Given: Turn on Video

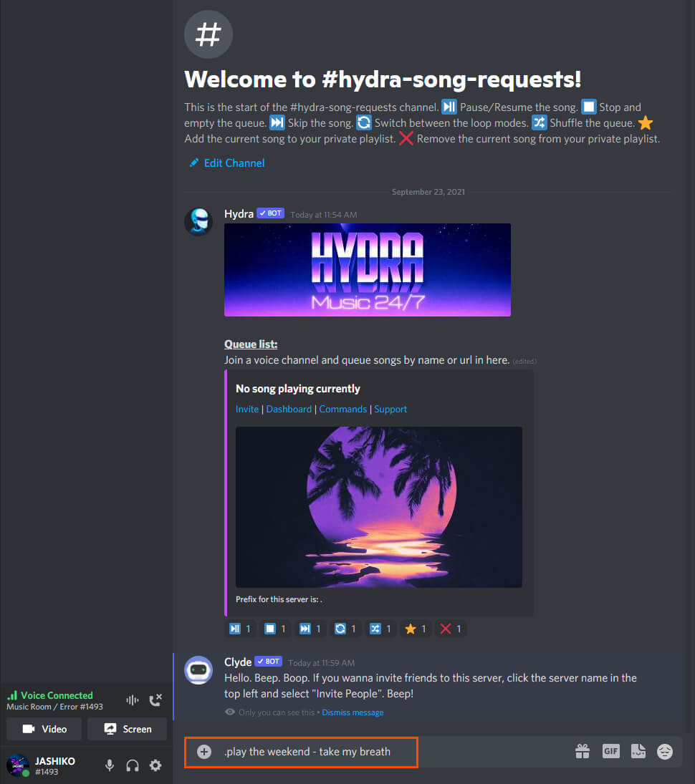Looking at the screenshot, I should 44,729.
